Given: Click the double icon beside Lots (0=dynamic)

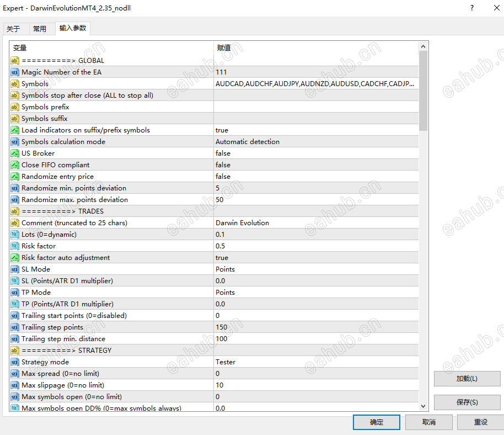Looking at the screenshot, I should click(14, 234).
